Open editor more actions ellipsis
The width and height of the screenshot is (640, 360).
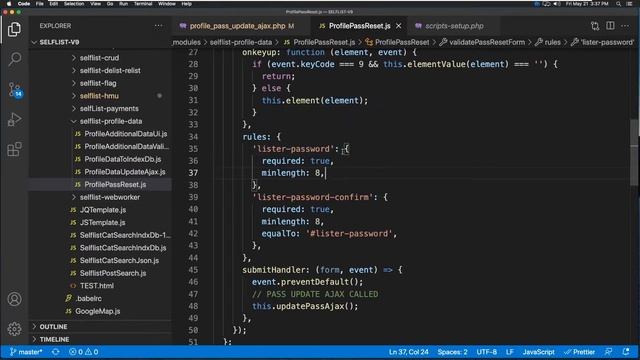(x=625, y=26)
